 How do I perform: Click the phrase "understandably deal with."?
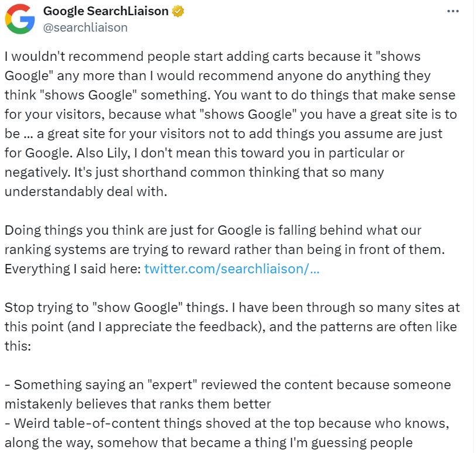(86, 191)
